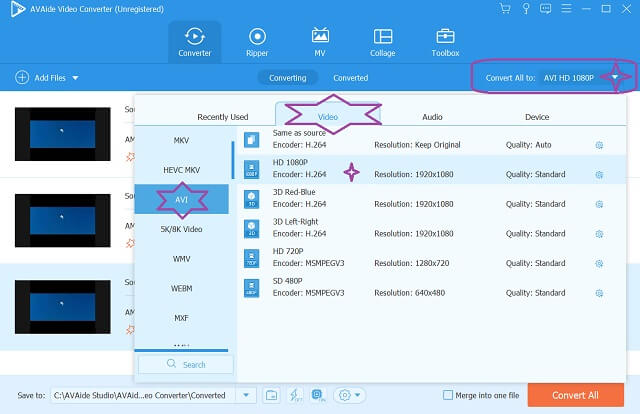Viewport: 640px width, 414px height.
Task: Switch to the Audio tab
Action: 432,117
